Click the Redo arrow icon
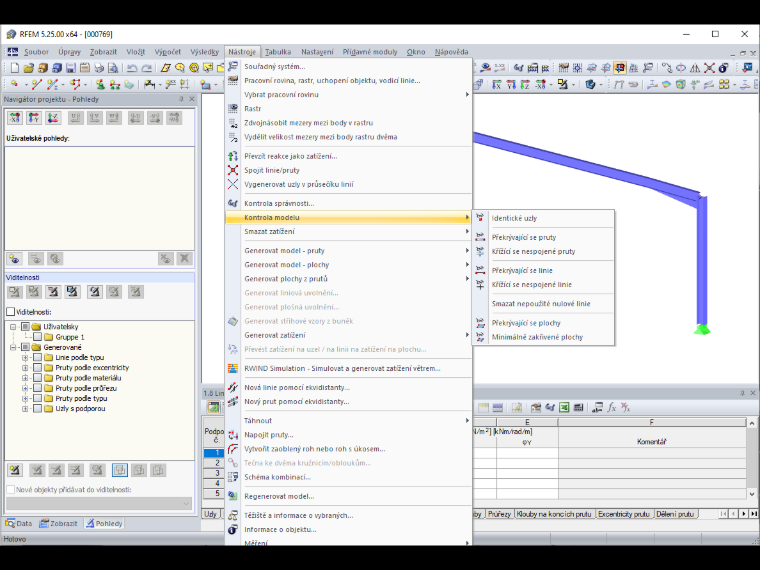The image size is (760, 570). pos(146,68)
